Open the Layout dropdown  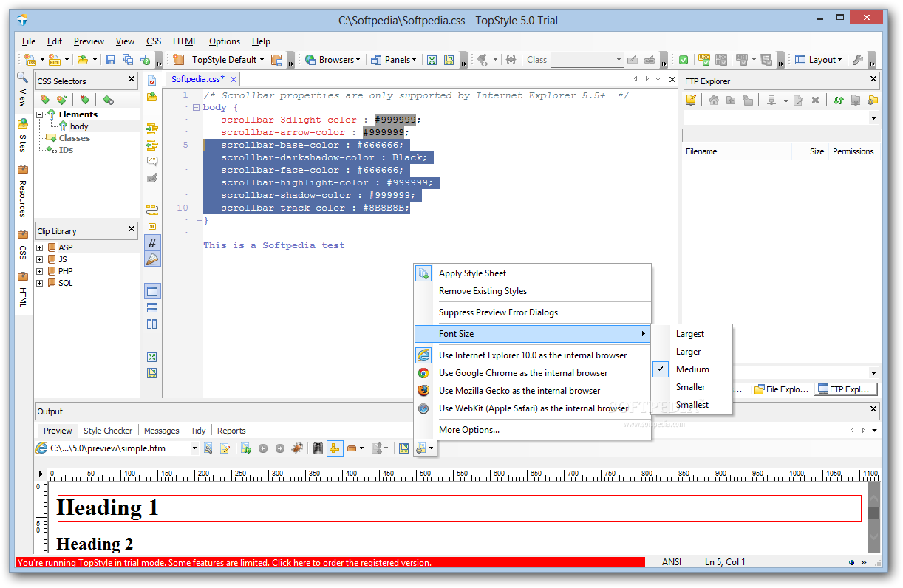coord(819,60)
